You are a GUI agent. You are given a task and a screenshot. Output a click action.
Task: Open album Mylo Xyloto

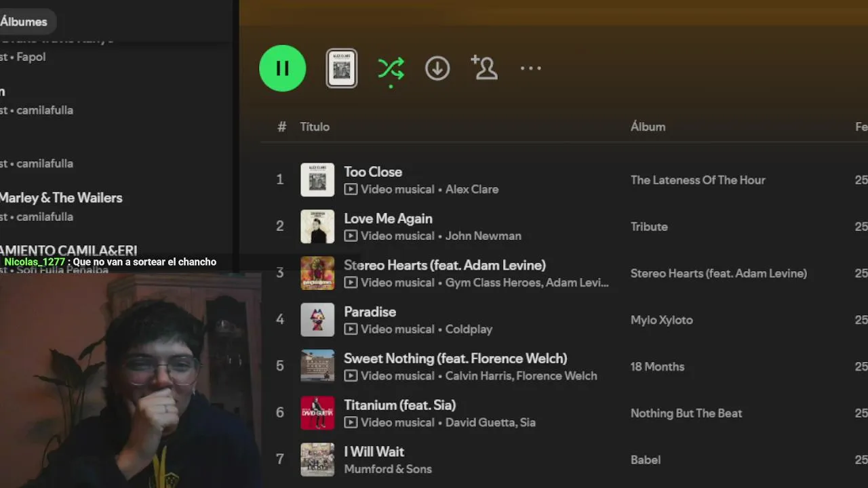[662, 321]
